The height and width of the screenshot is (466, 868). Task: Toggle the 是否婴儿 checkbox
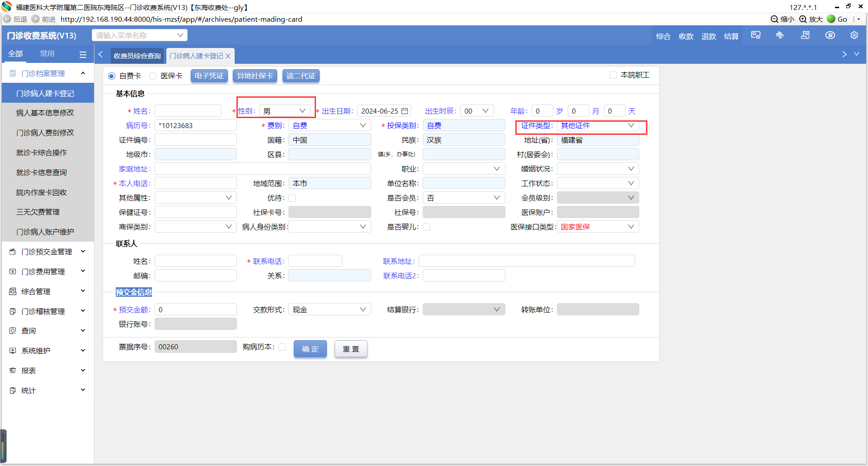click(426, 227)
